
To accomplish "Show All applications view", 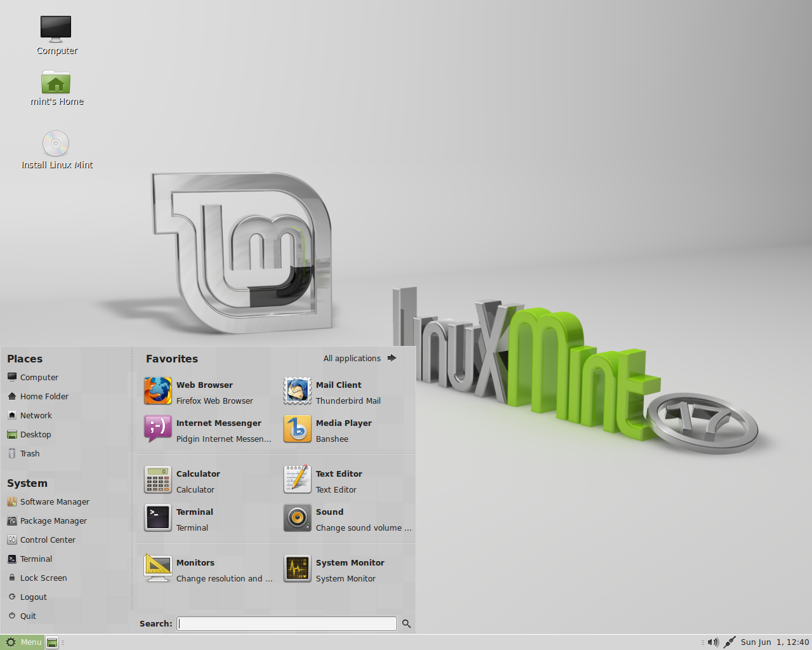I will pos(360,358).
